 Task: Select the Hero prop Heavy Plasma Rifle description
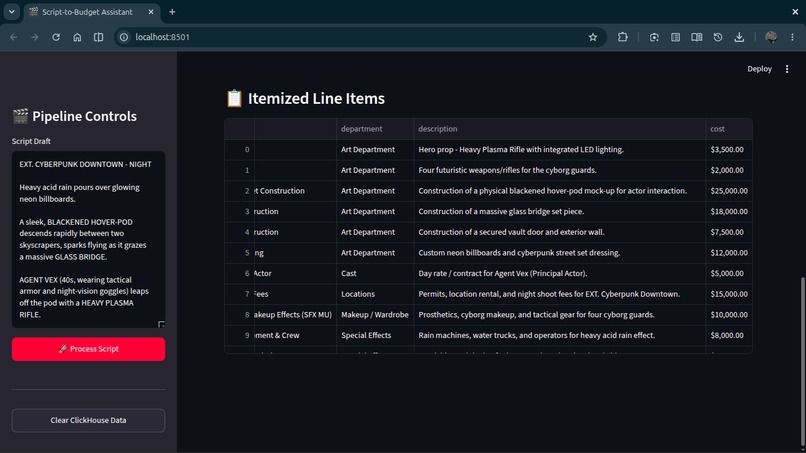560,150
